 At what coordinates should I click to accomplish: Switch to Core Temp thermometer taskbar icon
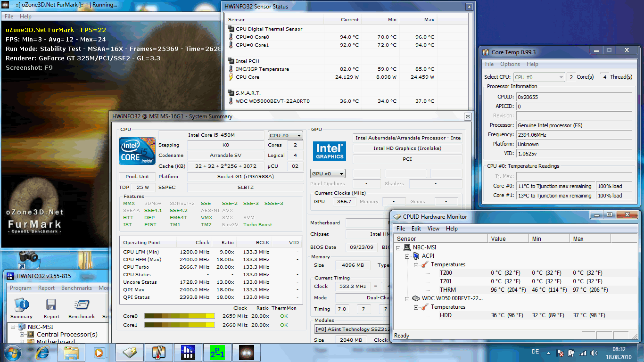click(x=158, y=353)
